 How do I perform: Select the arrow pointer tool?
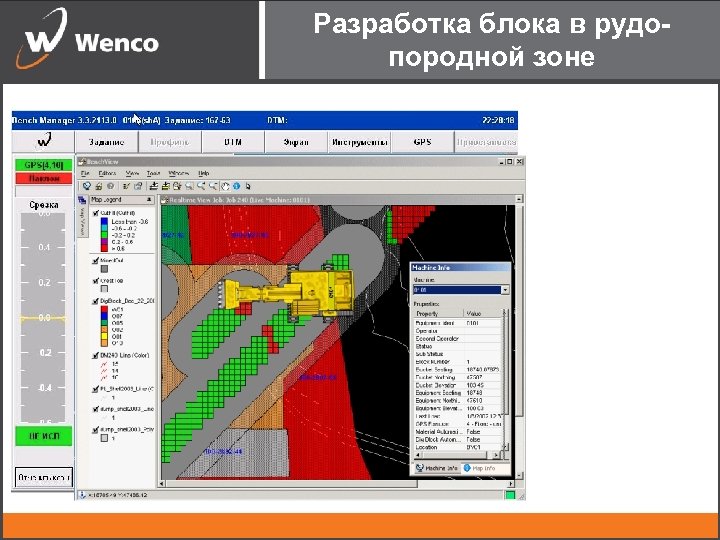click(x=248, y=186)
